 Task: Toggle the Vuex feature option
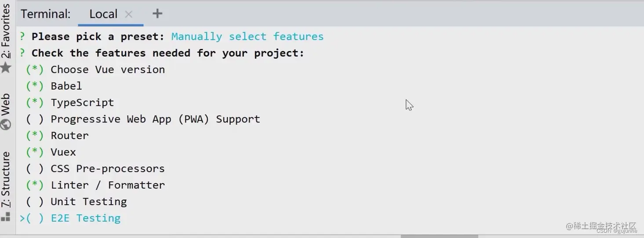[51, 152]
